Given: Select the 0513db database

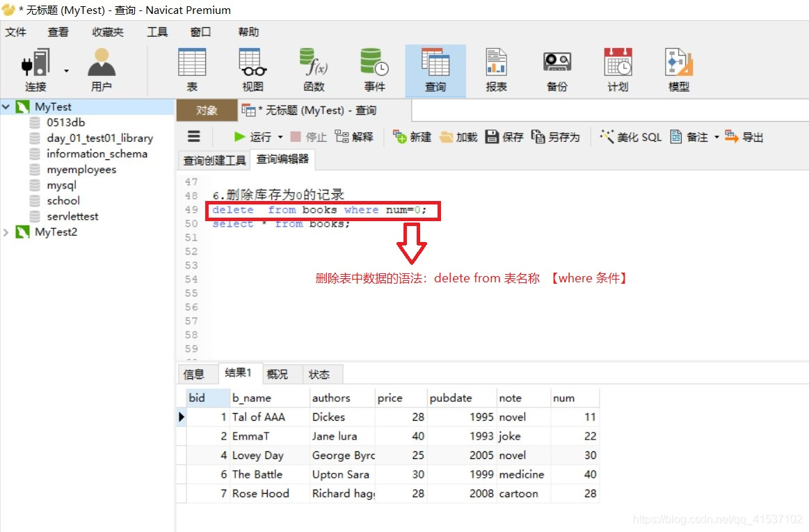Looking at the screenshot, I should point(65,122).
